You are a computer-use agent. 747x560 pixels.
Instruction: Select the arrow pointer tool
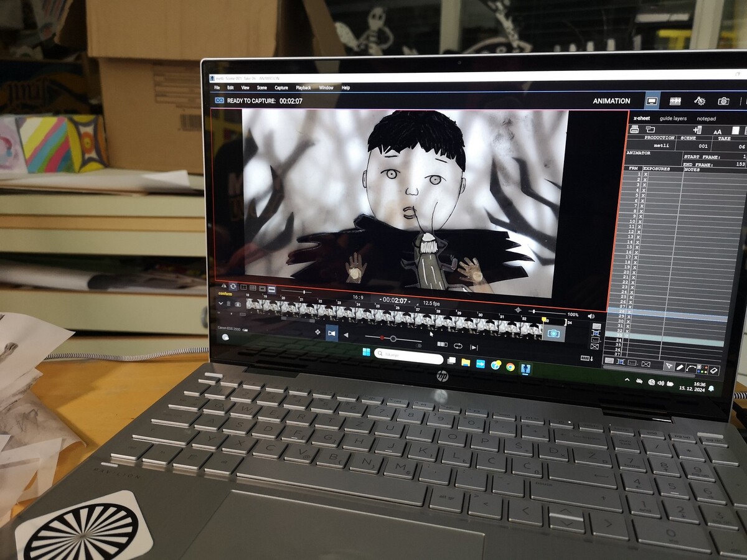point(669,366)
